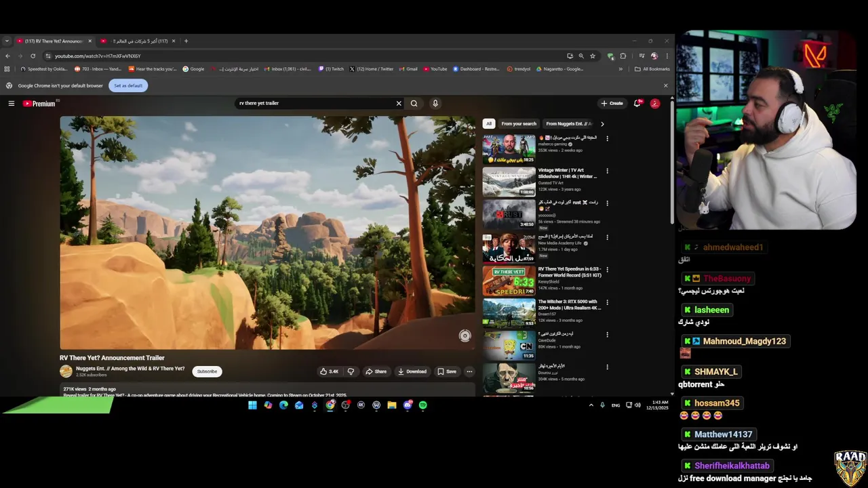This screenshot has width=868, height=488.
Task: Reload the page in Chrome
Action: click(33, 56)
